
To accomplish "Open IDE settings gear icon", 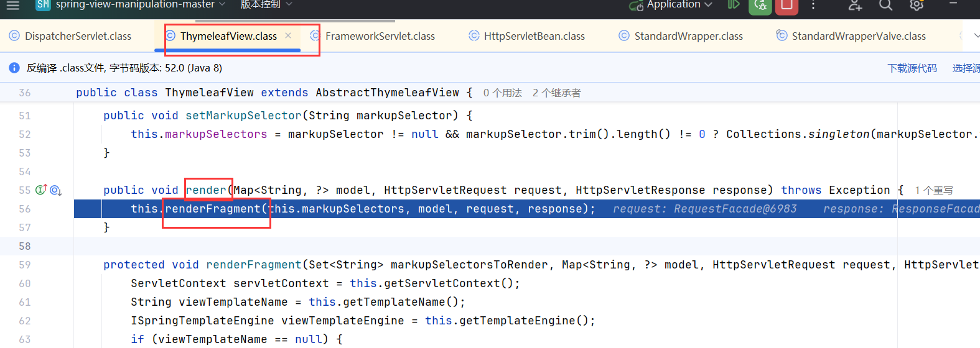I will (x=916, y=6).
